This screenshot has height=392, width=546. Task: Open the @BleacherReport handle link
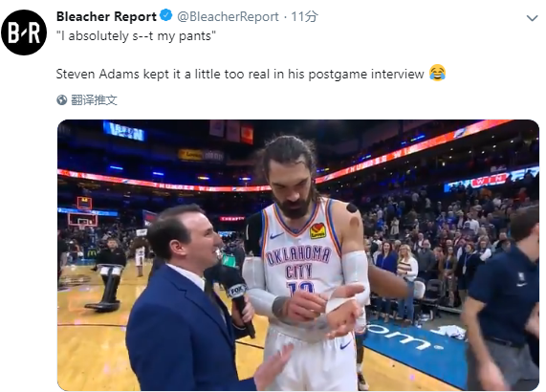(x=228, y=16)
